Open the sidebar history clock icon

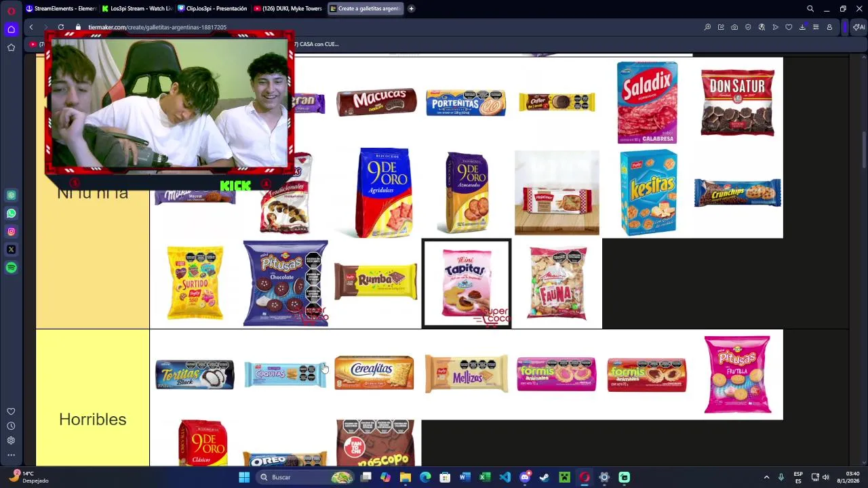[11, 426]
